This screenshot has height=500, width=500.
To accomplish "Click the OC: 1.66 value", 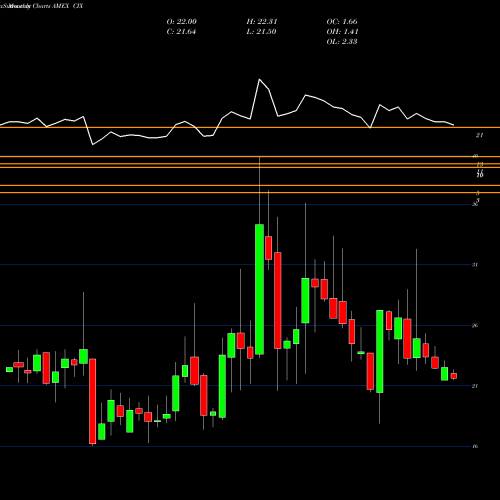I will 342,22.
